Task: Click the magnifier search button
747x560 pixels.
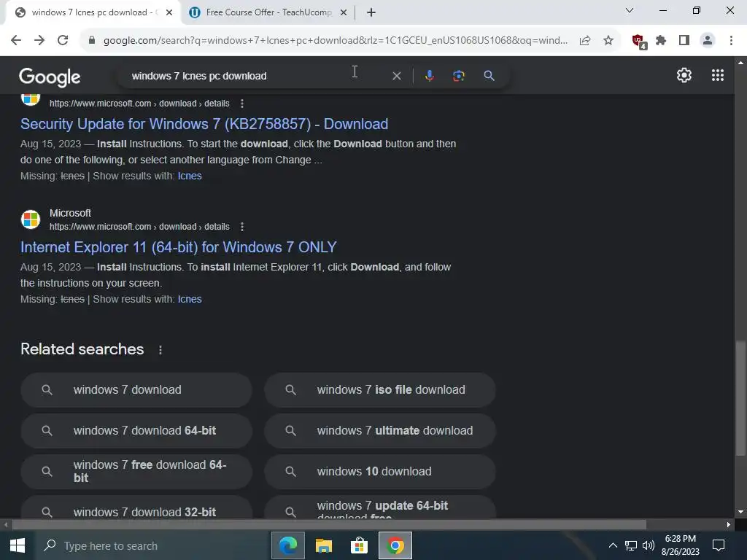Action: (x=489, y=76)
